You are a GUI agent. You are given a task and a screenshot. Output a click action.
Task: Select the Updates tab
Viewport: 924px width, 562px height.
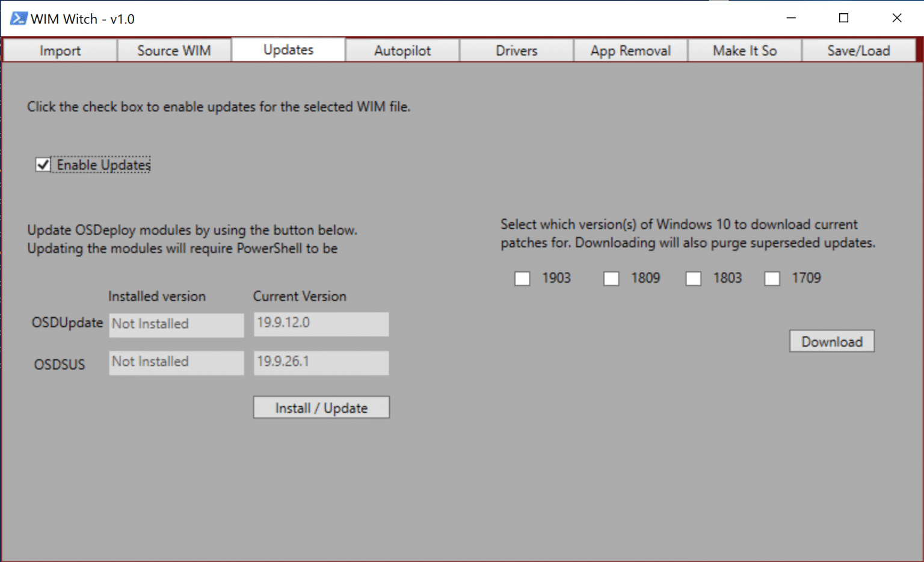[x=288, y=50]
